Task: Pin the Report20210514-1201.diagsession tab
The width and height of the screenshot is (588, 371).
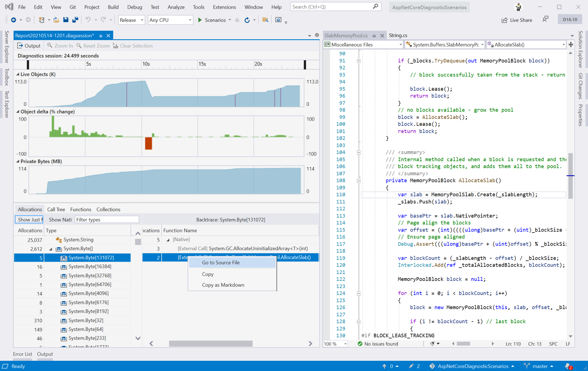Action: [x=100, y=36]
